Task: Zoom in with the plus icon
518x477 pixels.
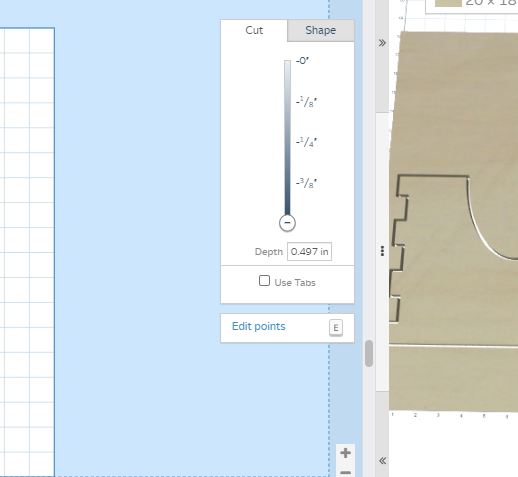Action: pos(346,453)
